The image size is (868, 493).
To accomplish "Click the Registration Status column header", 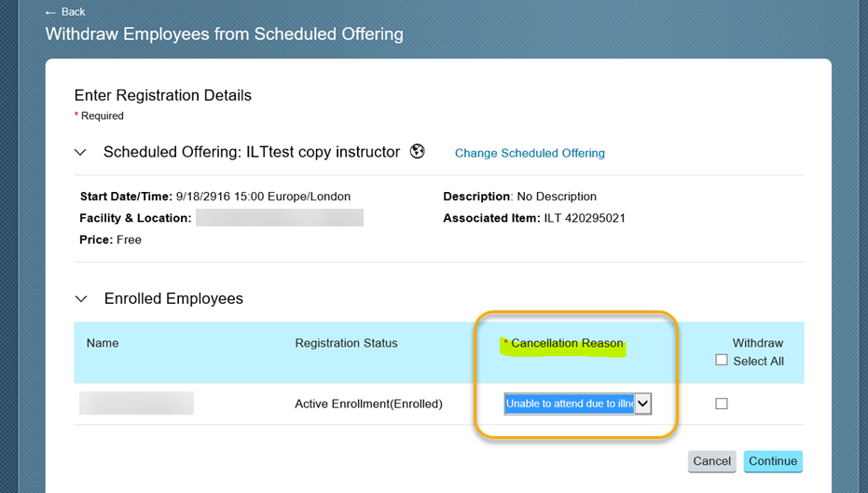I will 346,343.
